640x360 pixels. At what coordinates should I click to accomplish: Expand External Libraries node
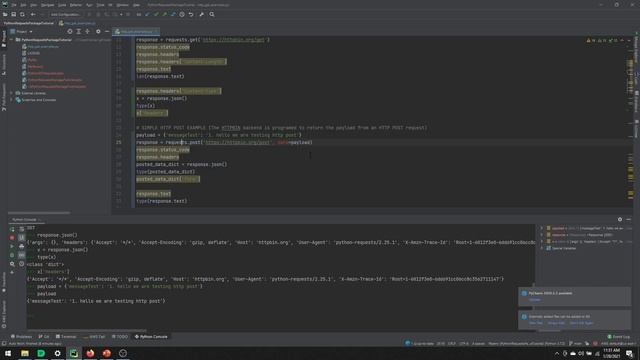point(11,93)
